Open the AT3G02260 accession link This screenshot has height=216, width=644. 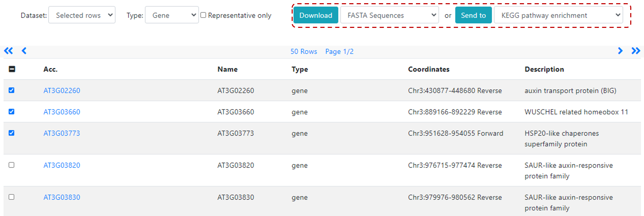click(62, 91)
